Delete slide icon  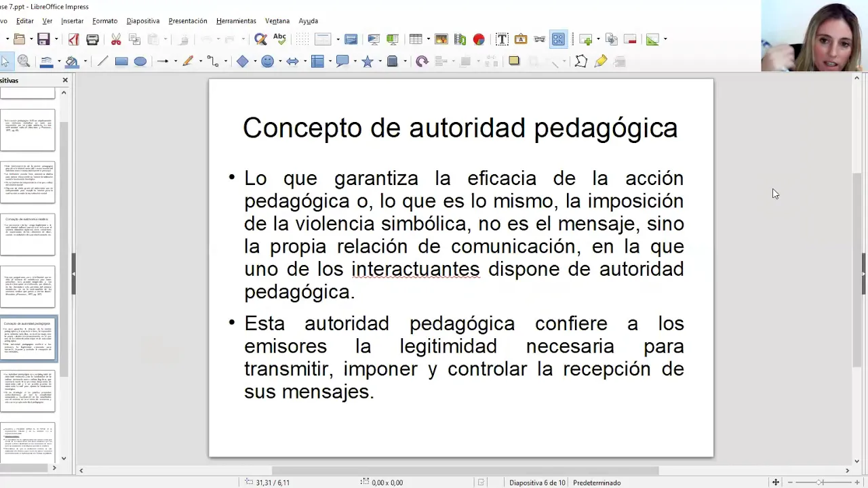pyautogui.click(x=631, y=39)
